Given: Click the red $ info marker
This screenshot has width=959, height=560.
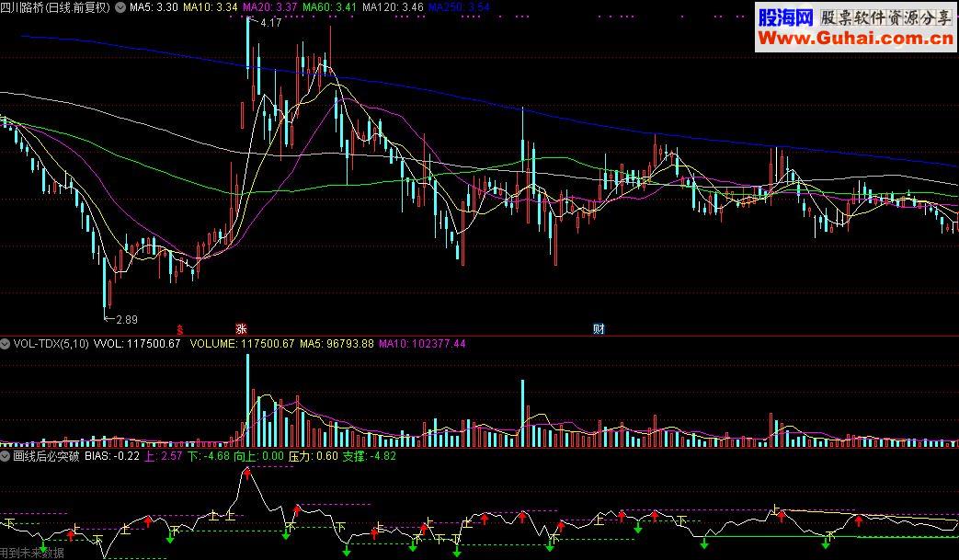Looking at the screenshot, I should pos(180,329).
